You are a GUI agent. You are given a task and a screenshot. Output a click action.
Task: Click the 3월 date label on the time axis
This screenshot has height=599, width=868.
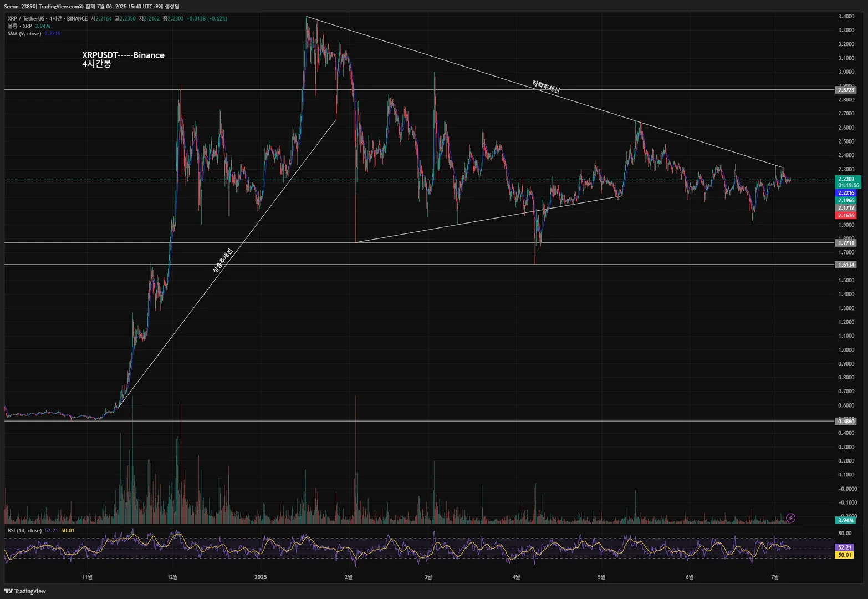coord(428,577)
